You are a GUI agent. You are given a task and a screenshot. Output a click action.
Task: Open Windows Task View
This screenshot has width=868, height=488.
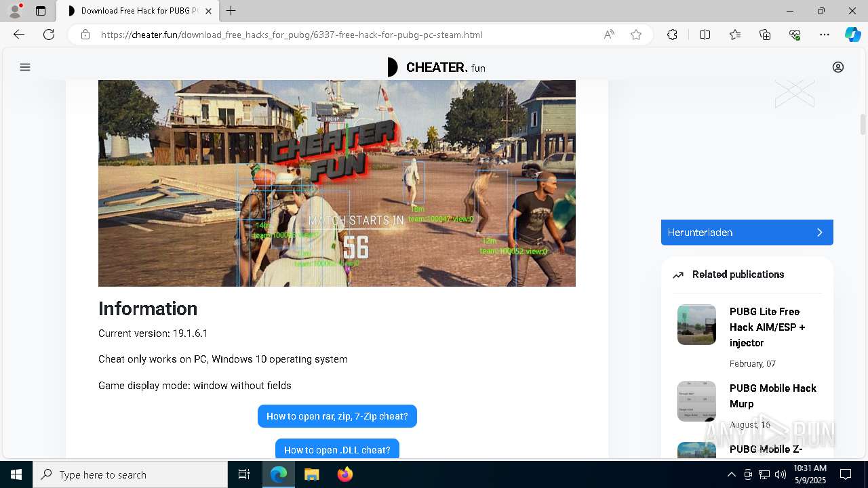click(x=244, y=474)
